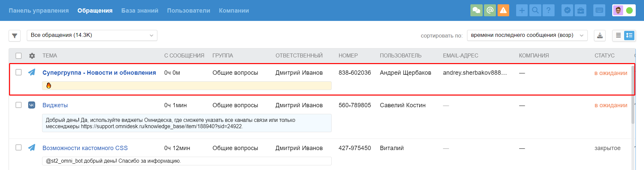
Task: Click user name Савелий Костин
Action: pos(402,105)
